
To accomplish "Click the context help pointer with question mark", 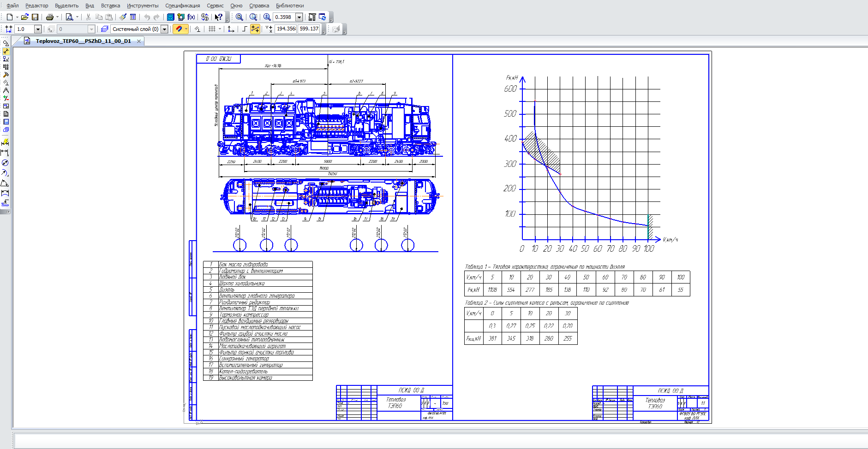I will [x=219, y=17].
